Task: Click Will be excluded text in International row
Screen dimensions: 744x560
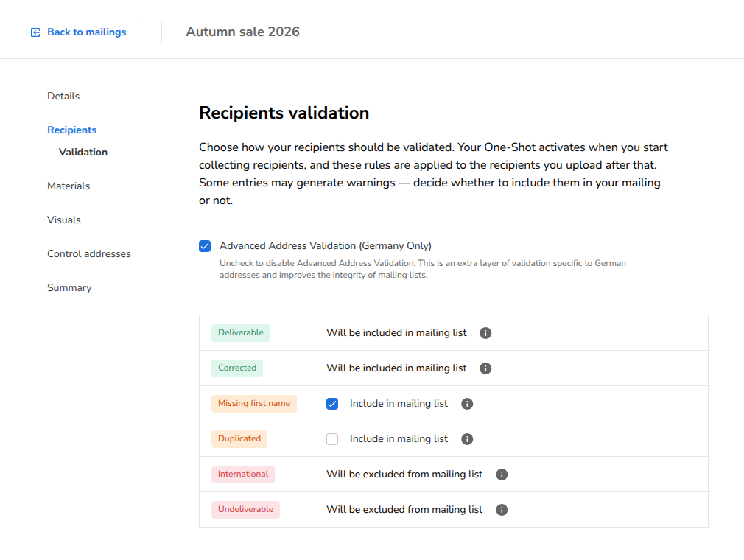Action: pyautogui.click(x=404, y=474)
